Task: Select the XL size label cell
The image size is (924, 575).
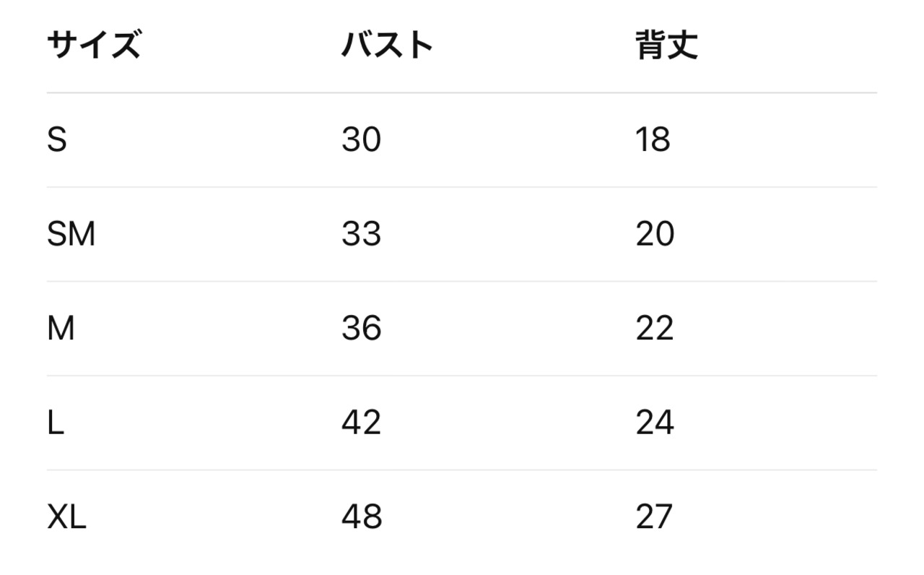Action: pos(66,517)
